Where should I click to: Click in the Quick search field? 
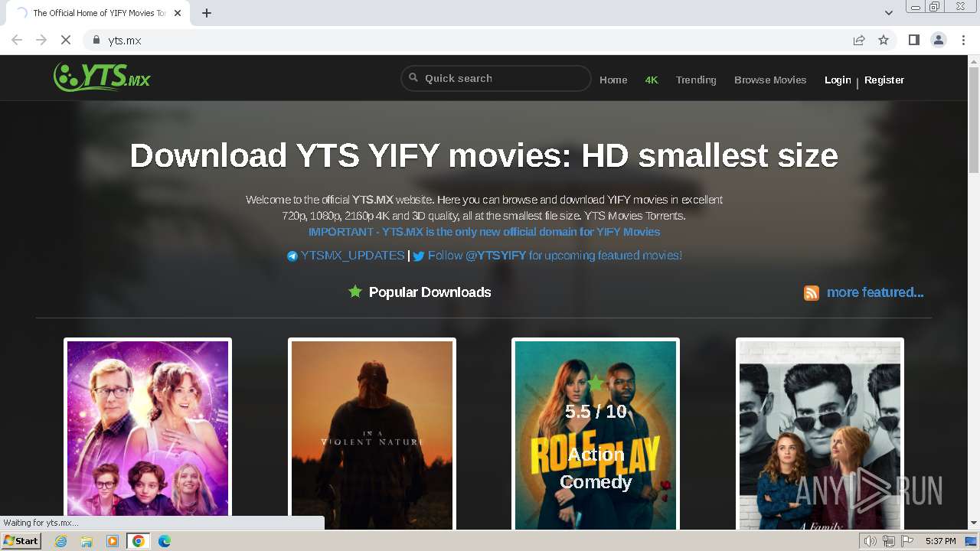(x=496, y=78)
